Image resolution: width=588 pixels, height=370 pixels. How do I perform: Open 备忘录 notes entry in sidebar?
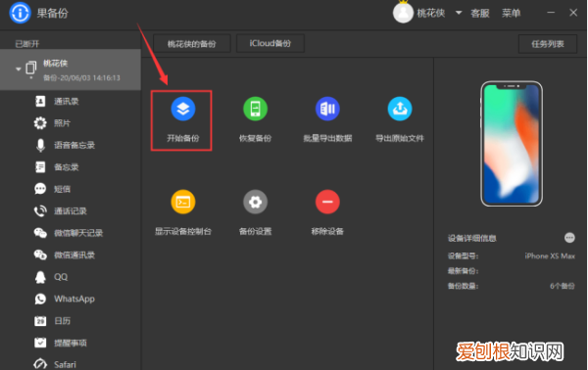click(x=66, y=167)
